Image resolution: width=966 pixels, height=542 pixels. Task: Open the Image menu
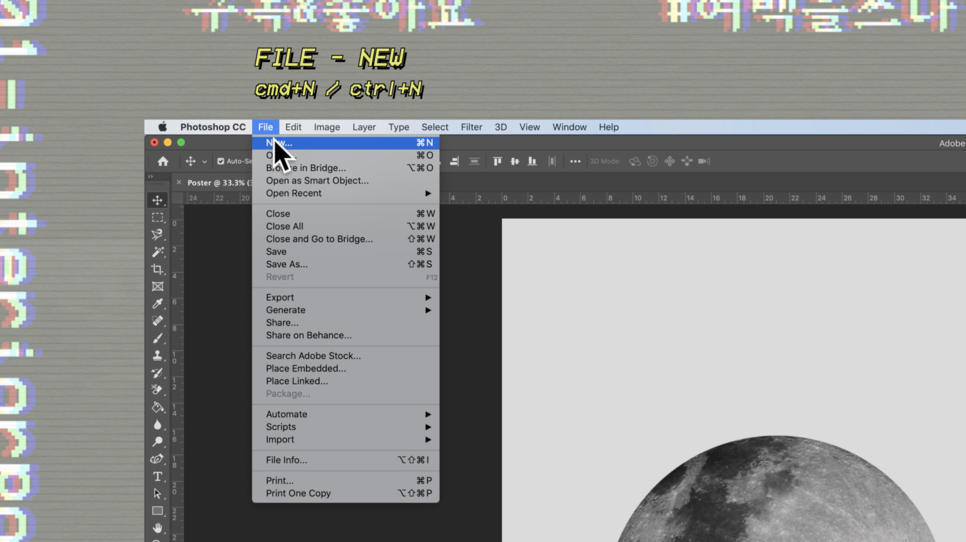327,127
